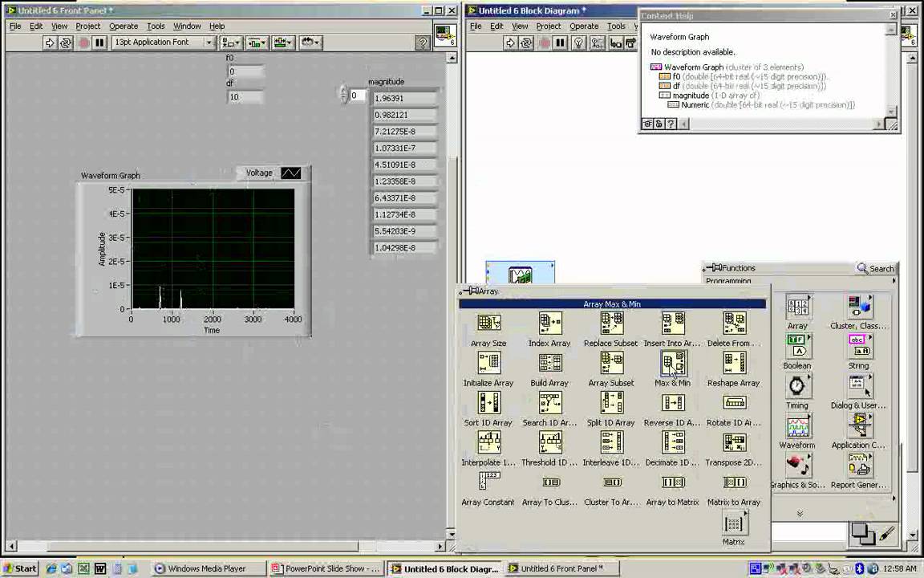Click Pause button in Block Diagram toolbar
The image size is (924, 578).
[560, 43]
